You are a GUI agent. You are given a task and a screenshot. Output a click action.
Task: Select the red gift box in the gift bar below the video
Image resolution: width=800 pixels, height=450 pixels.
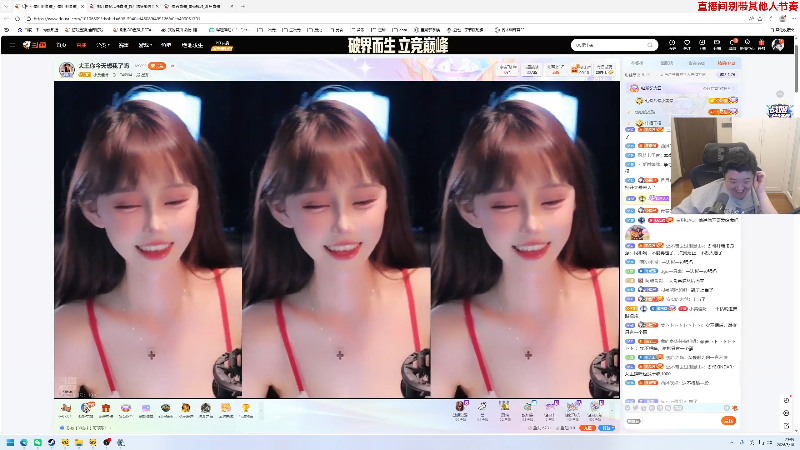(x=106, y=410)
